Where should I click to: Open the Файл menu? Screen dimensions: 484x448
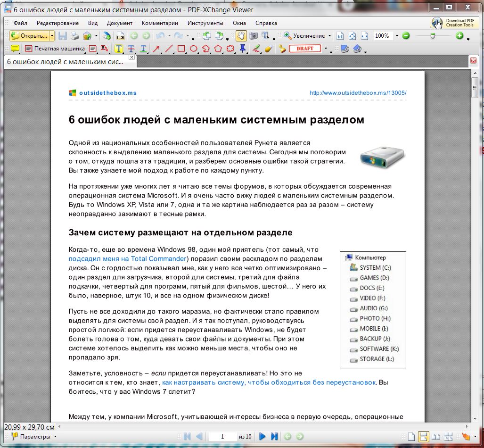[x=20, y=23]
